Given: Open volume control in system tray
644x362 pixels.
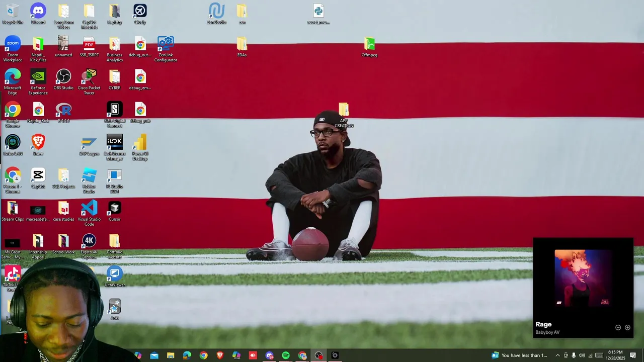Looking at the screenshot, I should click(582, 355).
